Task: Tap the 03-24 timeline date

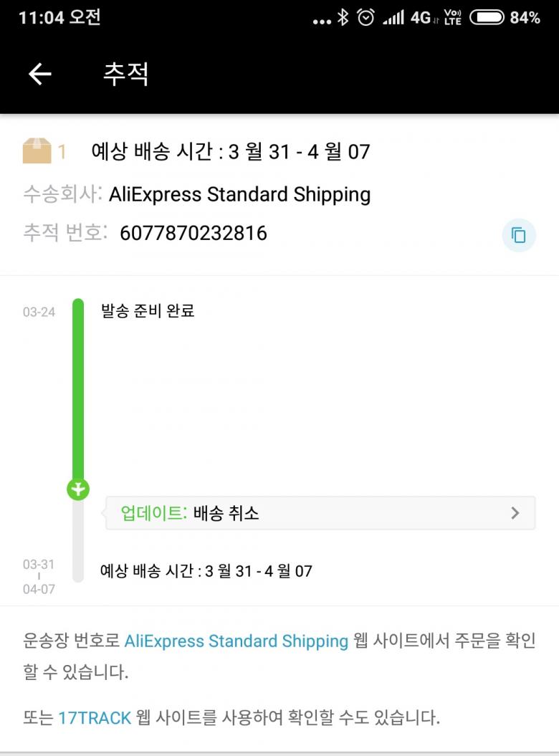Action: click(x=39, y=312)
